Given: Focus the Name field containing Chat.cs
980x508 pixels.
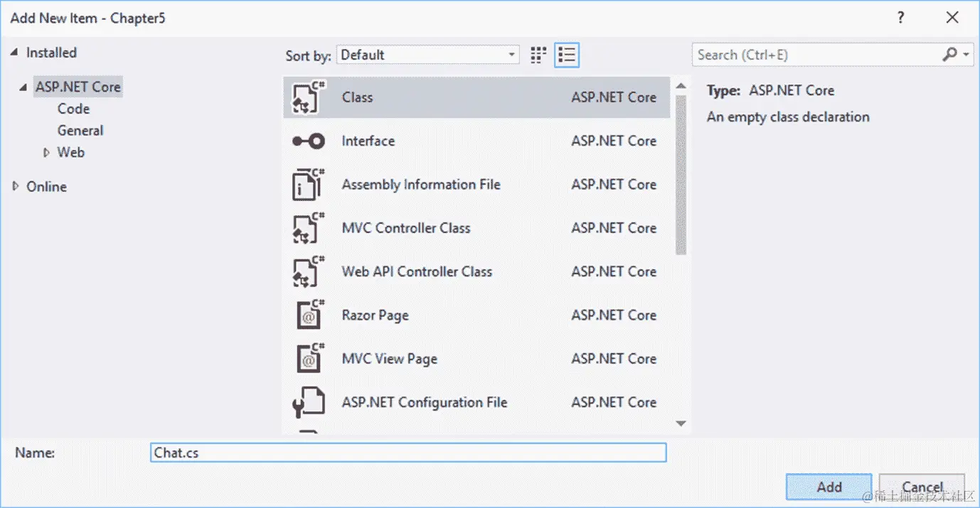Looking at the screenshot, I should 408,453.
